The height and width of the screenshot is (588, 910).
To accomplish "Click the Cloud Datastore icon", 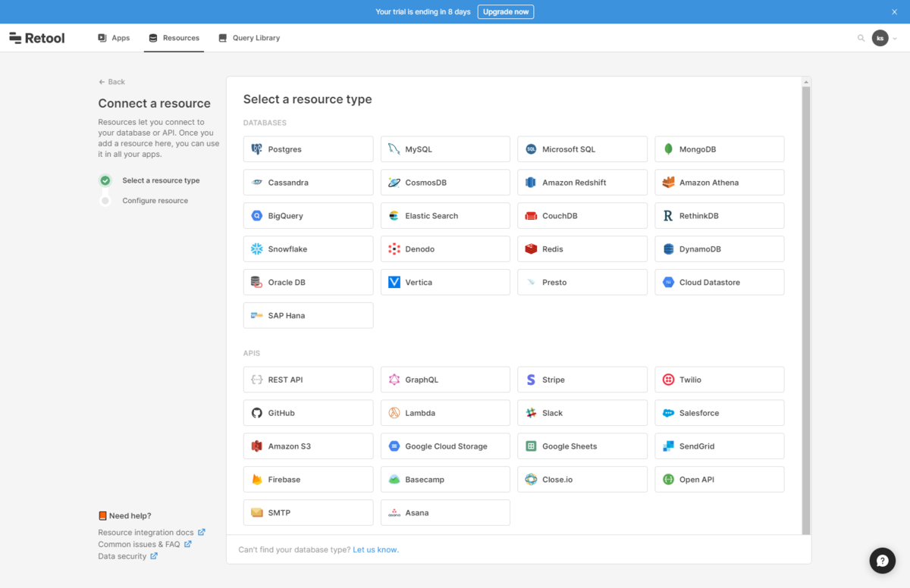I will [x=668, y=282].
